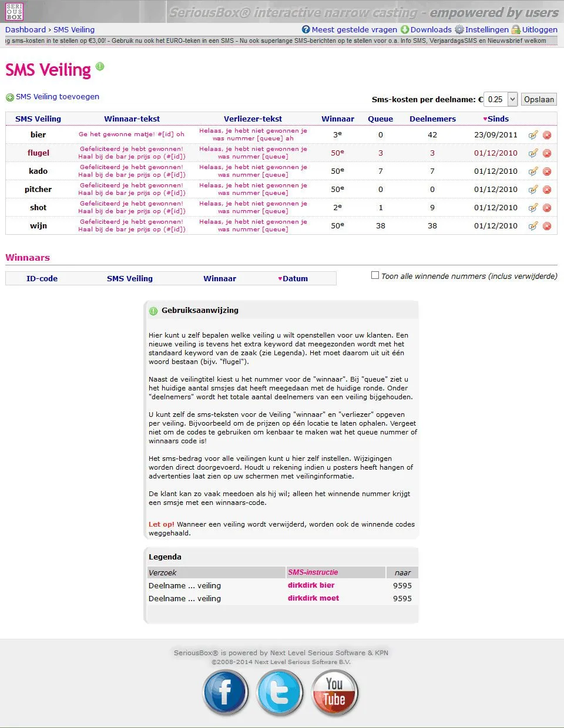Click the Uitloggen padlock icon
Image resolution: width=564 pixels, height=728 pixels.
(516, 29)
